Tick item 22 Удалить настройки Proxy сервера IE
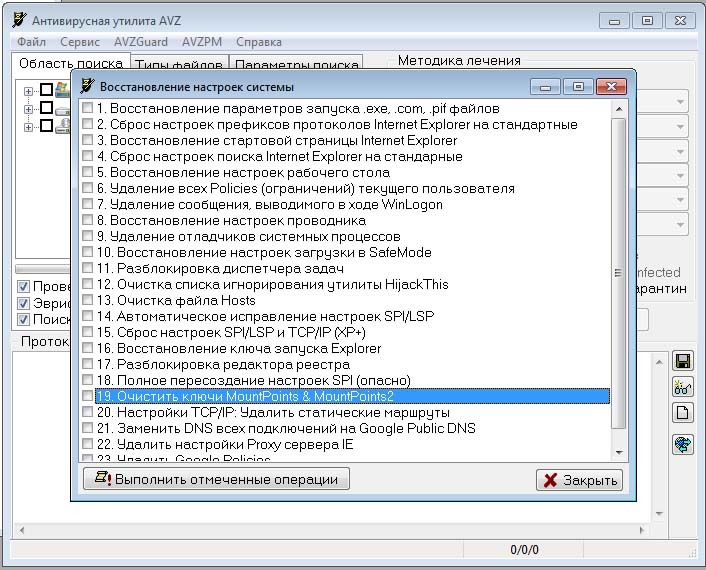Screen dimensions: 706x570 [x=87, y=444]
